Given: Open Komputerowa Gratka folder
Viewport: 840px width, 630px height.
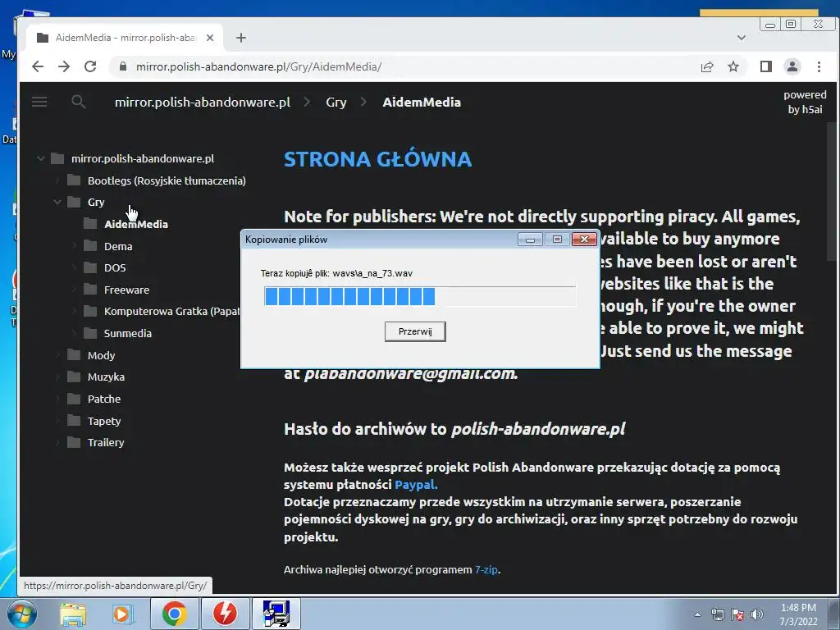Looking at the screenshot, I should (171, 311).
